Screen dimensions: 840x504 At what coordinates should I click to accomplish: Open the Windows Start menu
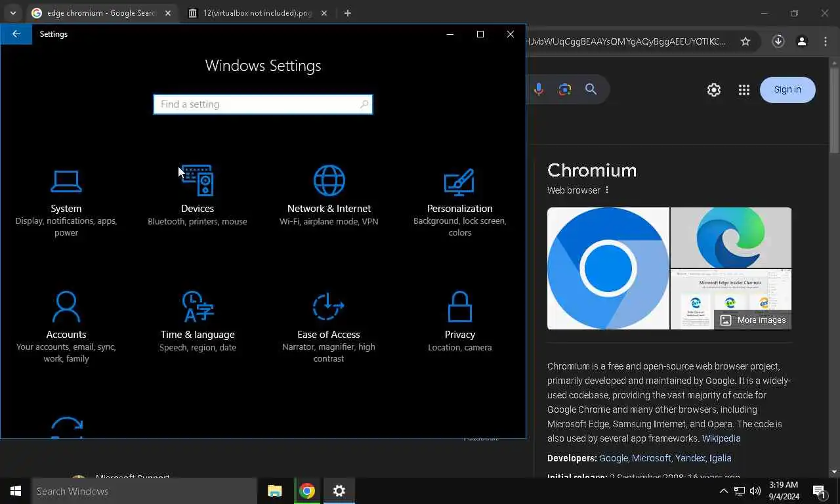tap(16, 491)
